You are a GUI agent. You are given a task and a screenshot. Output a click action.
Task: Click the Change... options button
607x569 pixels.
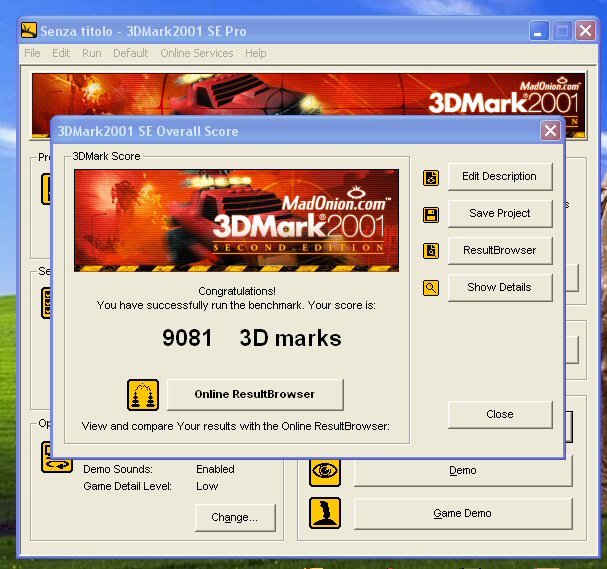coord(235,518)
